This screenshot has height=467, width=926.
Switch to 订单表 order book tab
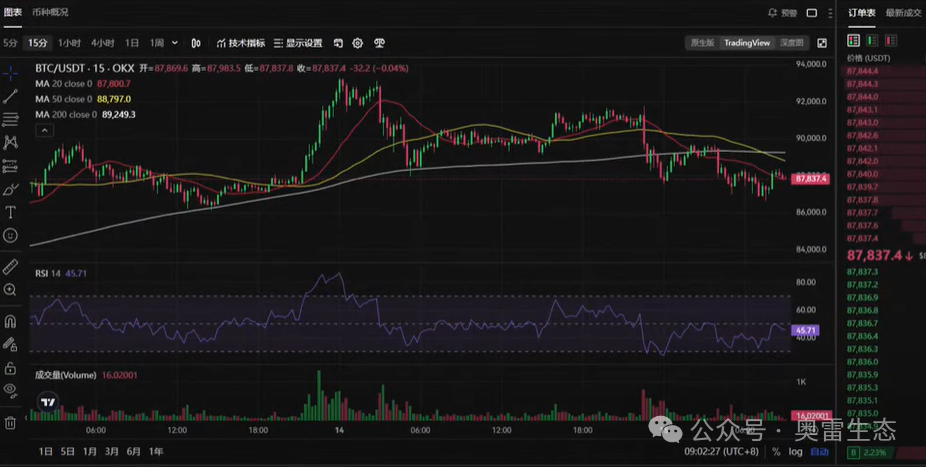click(x=862, y=13)
